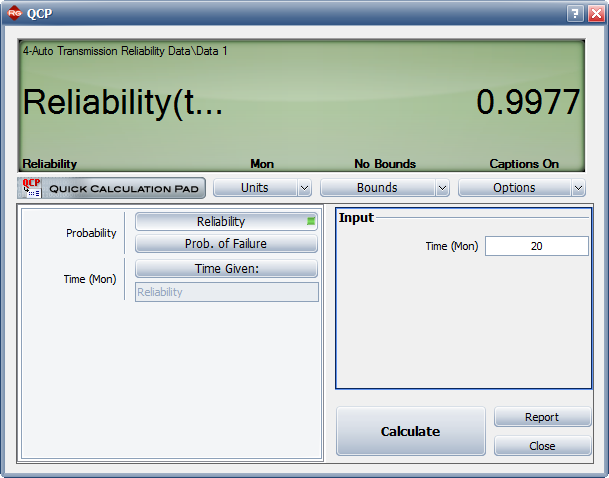Click the Close button below Report
The width and height of the screenshot is (609, 478).
[542, 446]
